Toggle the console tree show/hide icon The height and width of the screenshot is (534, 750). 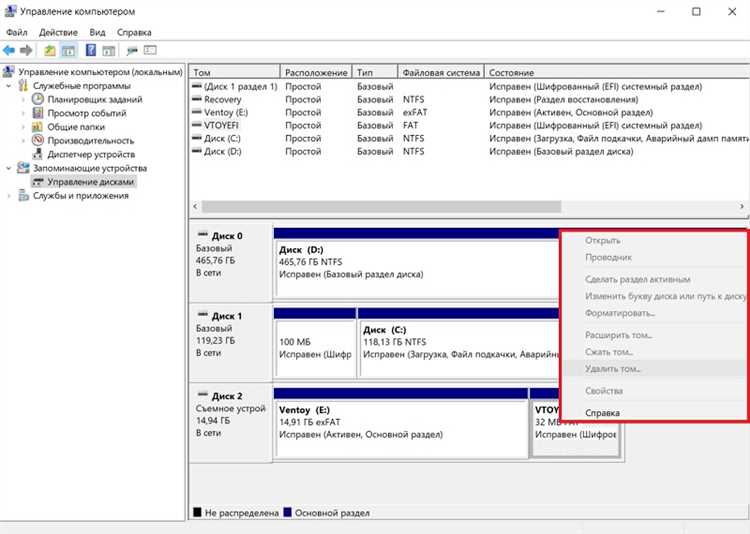[69, 50]
